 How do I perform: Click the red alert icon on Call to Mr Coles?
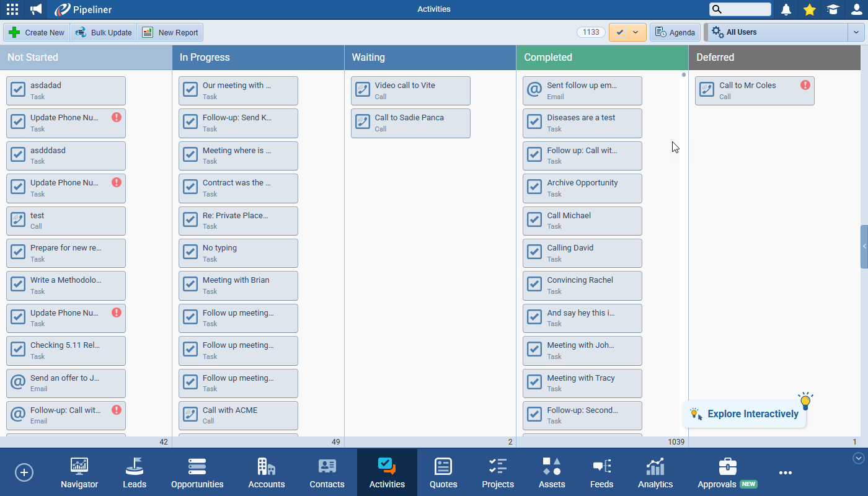805,85
